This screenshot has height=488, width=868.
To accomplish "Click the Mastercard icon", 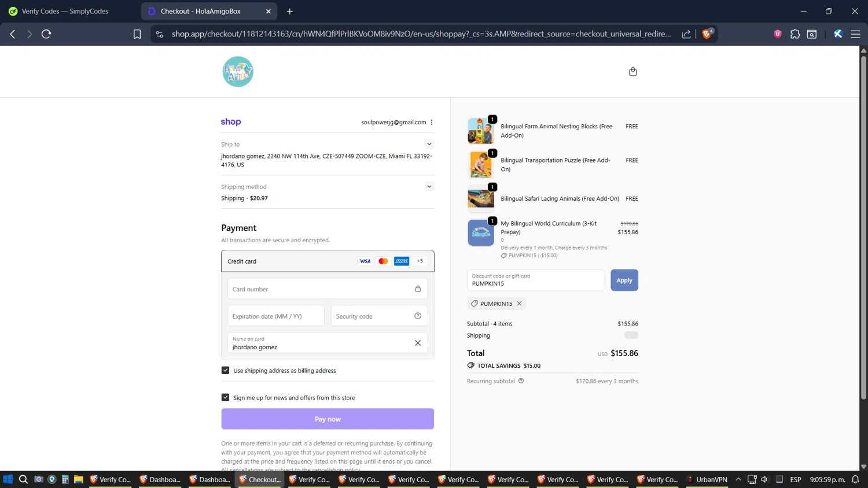I will pos(383,261).
